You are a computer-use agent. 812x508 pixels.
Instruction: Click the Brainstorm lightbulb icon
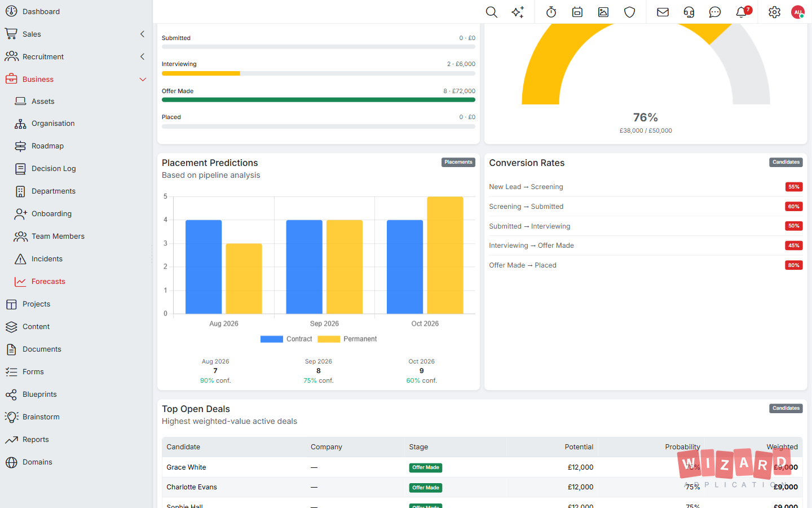pyautogui.click(x=11, y=417)
